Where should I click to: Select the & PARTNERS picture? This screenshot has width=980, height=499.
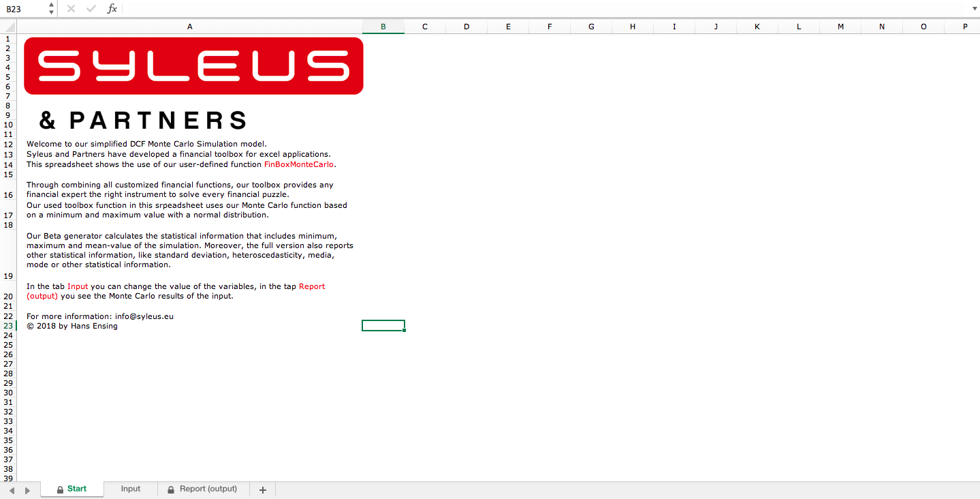143,121
